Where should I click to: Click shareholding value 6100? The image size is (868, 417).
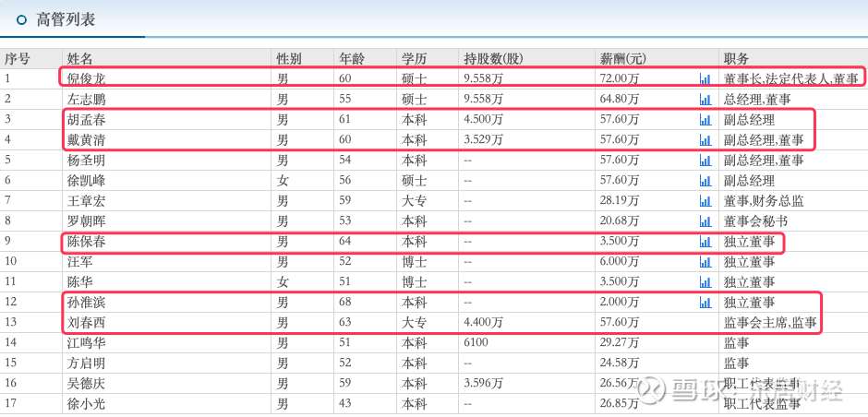coord(476,343)
